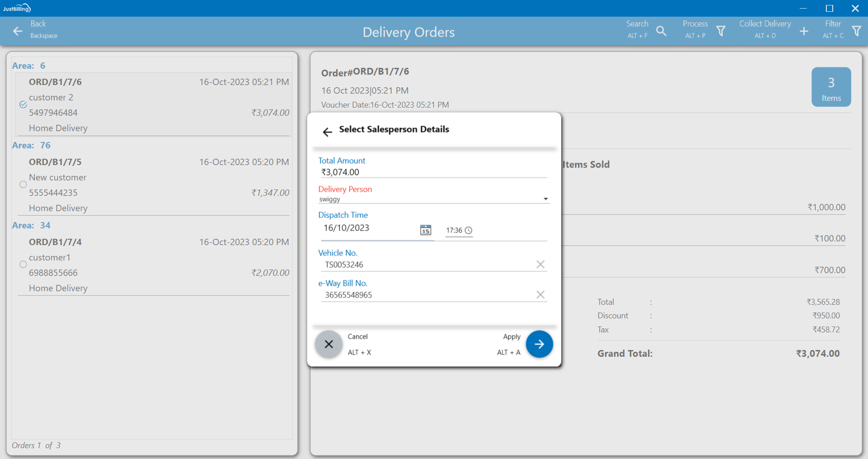Open the Filter funnel icon
The height and width of the screenshot is (459, 868).
(x=856, y=31)
